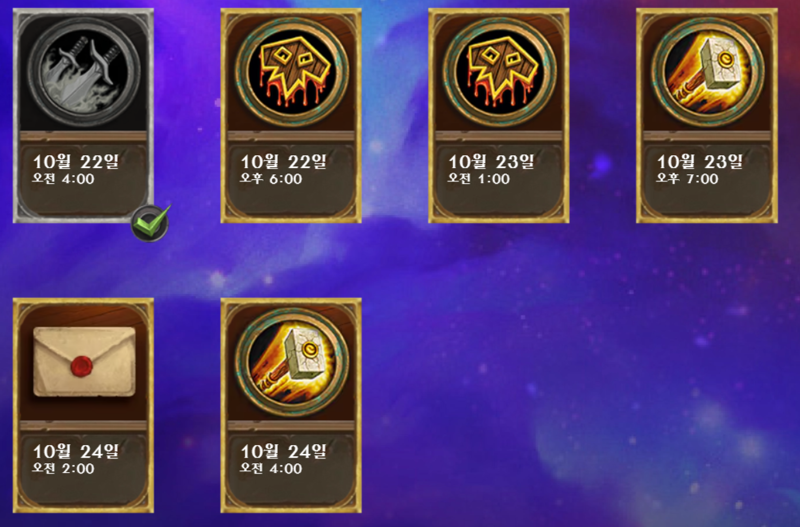The width and height of the screenshot is (800, 527).
Task: Open the sealed envelope icon
Action: (84, 362)
